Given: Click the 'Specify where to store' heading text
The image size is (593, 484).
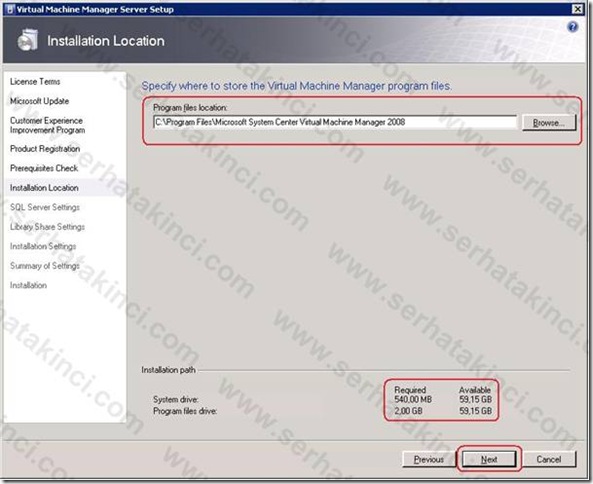Looking at the screenshot, I should point(296,86).
